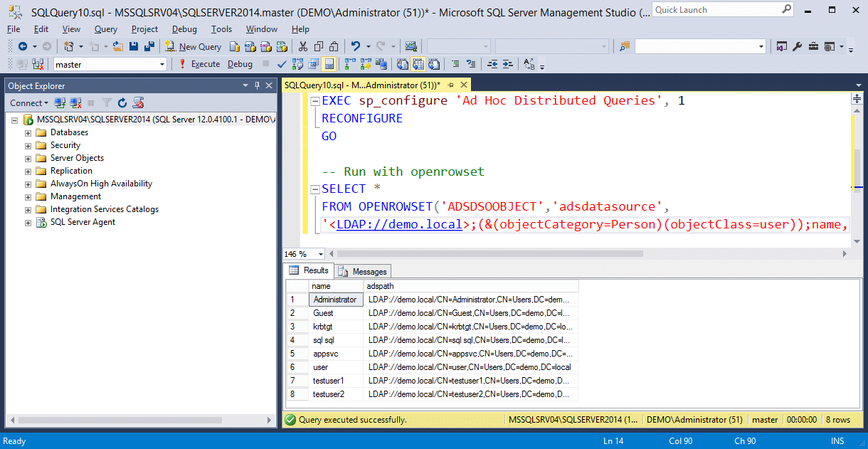Click the Analysis Services DMX Query icon
The height and width of the screenshot is (449, 868).
(265, 46)
